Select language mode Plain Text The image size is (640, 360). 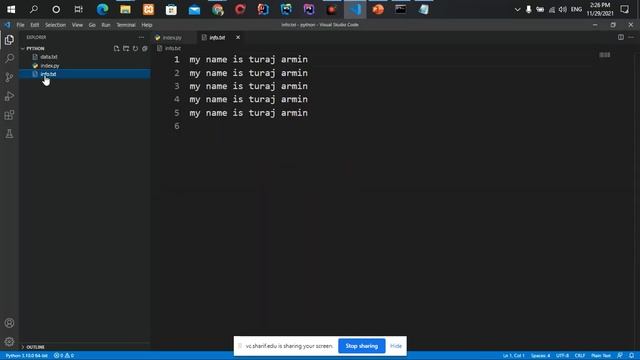[x=601, y=356]
